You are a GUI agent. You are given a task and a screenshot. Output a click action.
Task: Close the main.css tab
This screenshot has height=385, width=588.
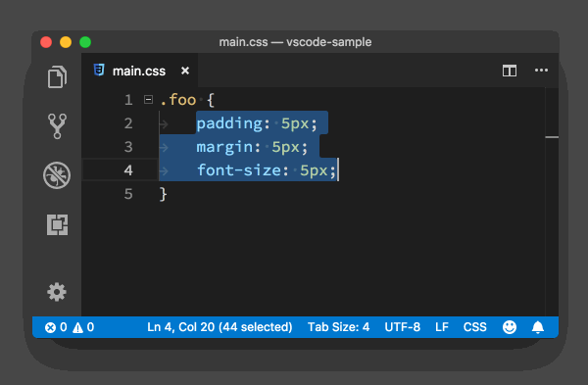(x=185, y=71)
